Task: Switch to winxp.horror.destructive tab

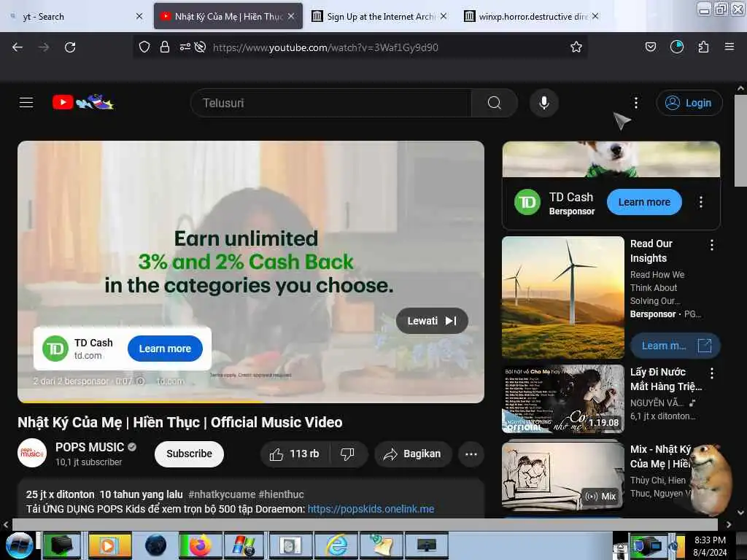Action: (533, 16)
